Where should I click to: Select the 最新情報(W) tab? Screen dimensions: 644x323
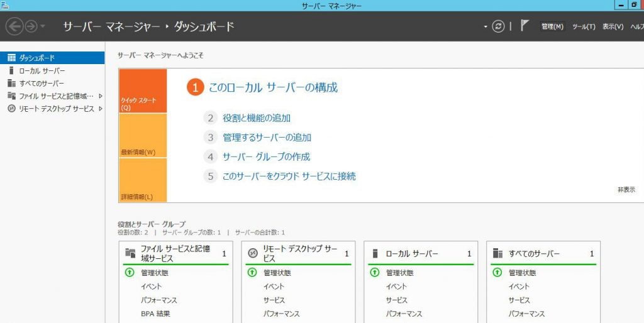[x=142, y=136]
